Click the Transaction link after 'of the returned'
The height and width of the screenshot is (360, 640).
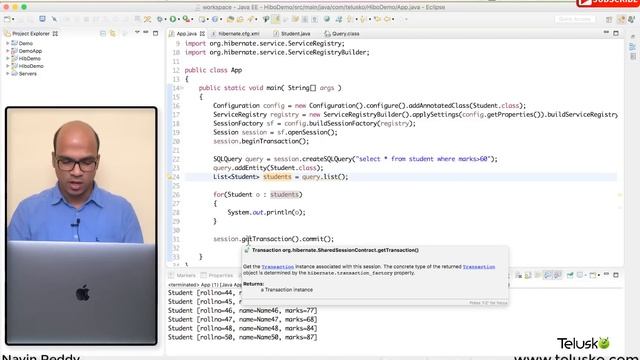479,267
